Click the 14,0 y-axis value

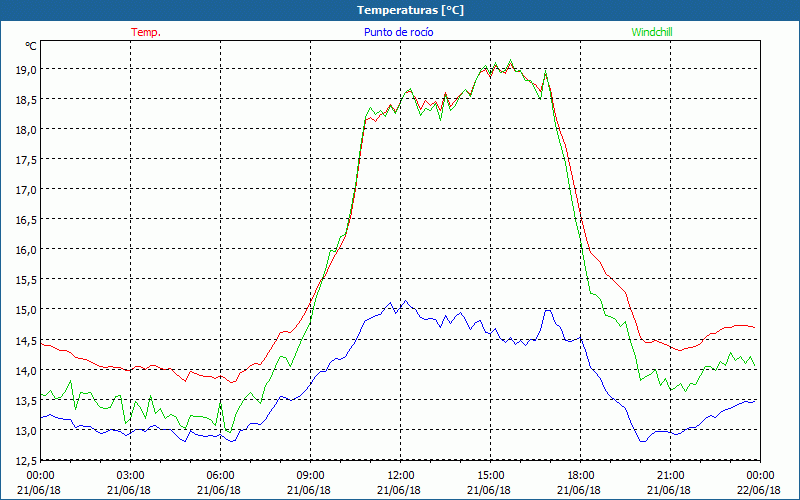point(26,370)
